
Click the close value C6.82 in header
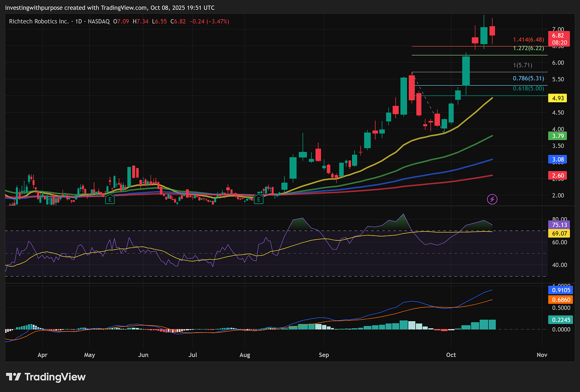[x=178, y=21]
